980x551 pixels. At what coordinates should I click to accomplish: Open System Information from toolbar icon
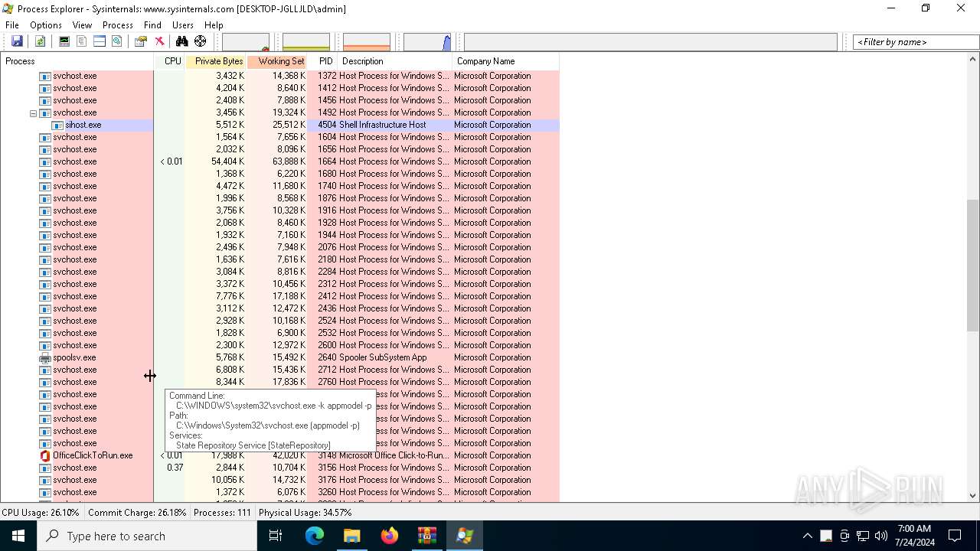click(64, 41)
